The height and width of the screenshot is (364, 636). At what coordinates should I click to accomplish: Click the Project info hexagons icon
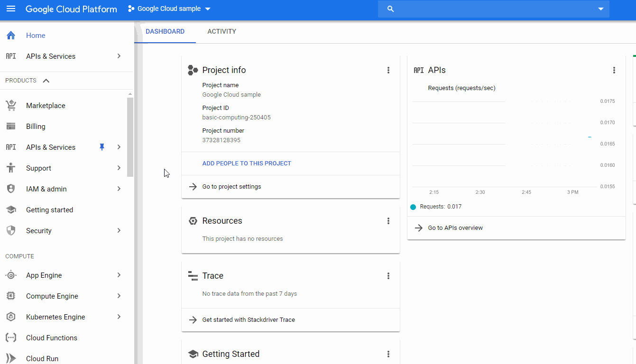(193, 70)
